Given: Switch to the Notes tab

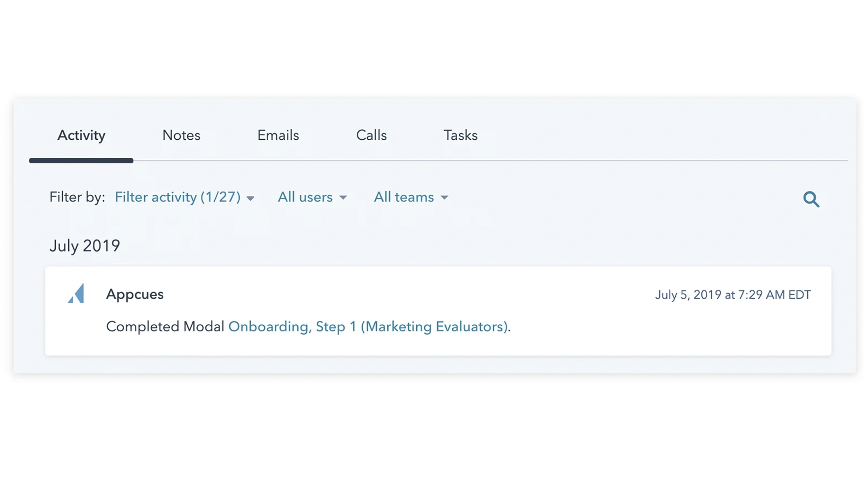Looking at the screenshot, I should point(181,135).
